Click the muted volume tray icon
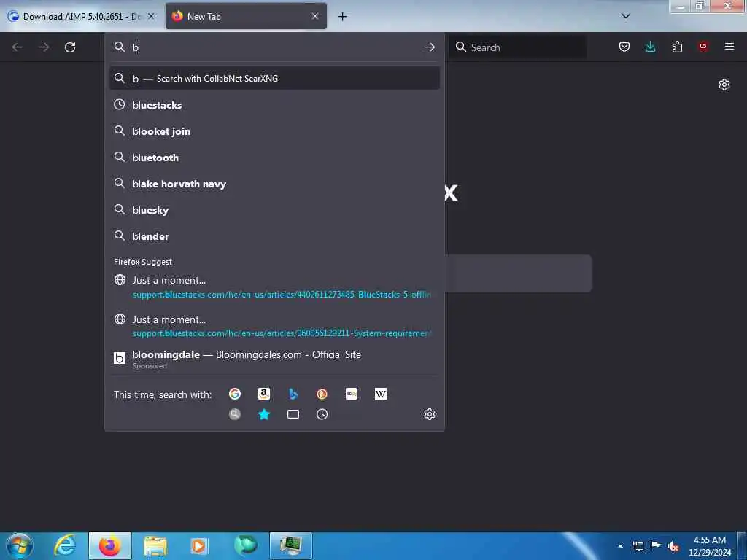Image resolution: width=747 pixels, height=560 pixels. tap(673, 547)
